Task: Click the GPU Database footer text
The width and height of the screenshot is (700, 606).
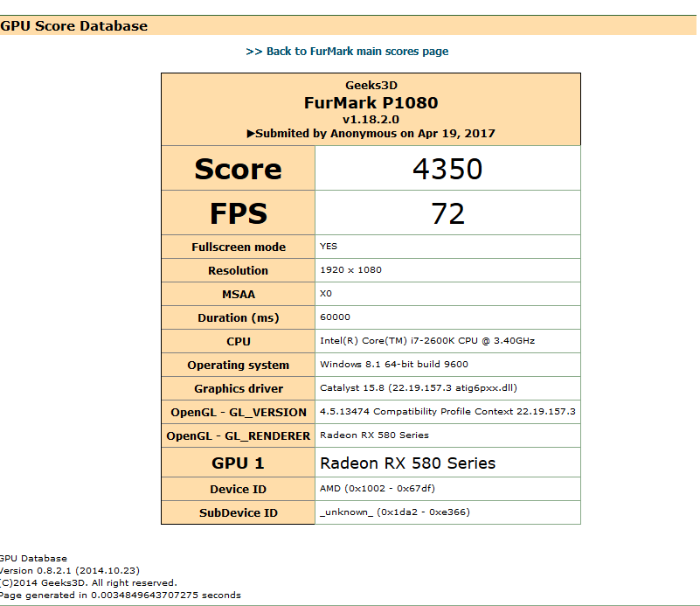Action: tap(33, 558)
